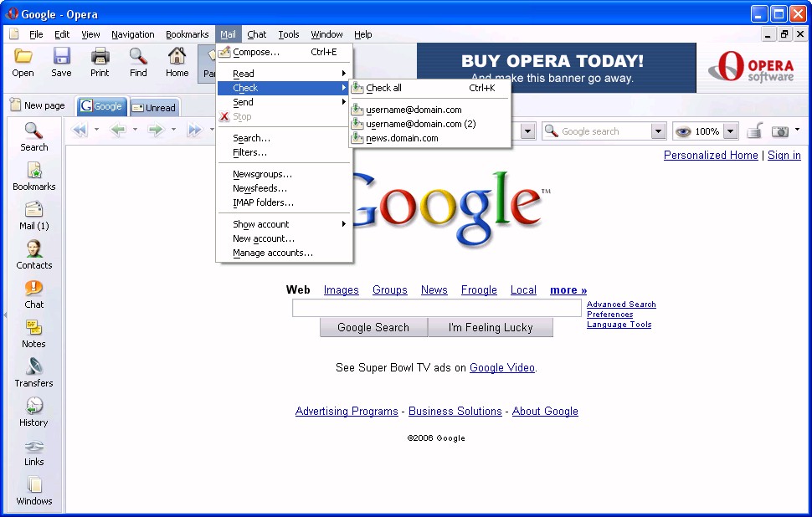Click the padlock security icon
This screenshot has height=517, width=812.
[x=755, y=131]
